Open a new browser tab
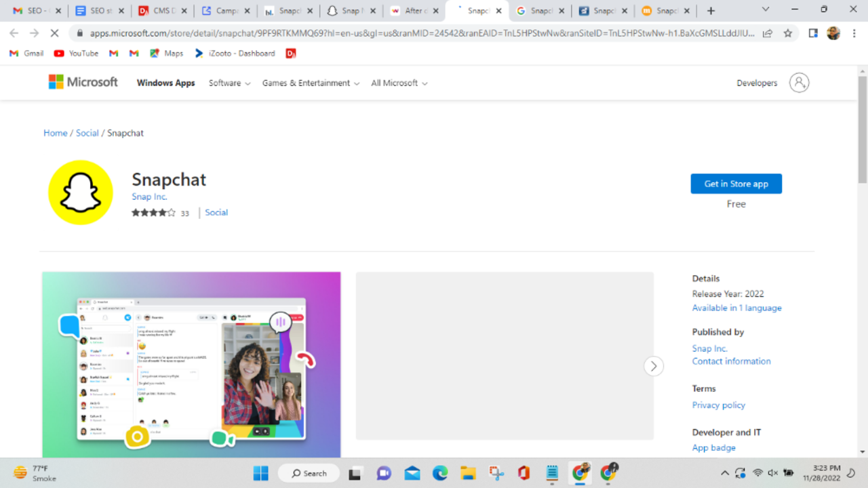This screenshot has height=488, width=868. [711, 11]
